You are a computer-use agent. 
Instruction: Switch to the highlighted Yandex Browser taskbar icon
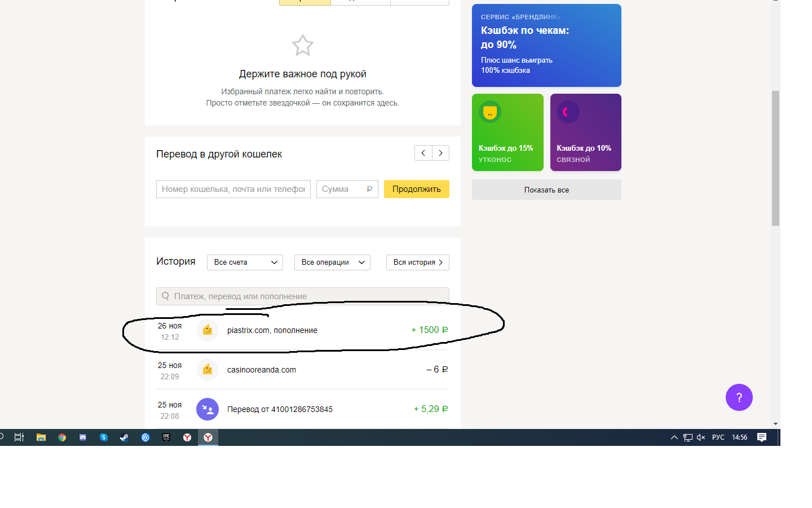point(208,437)
